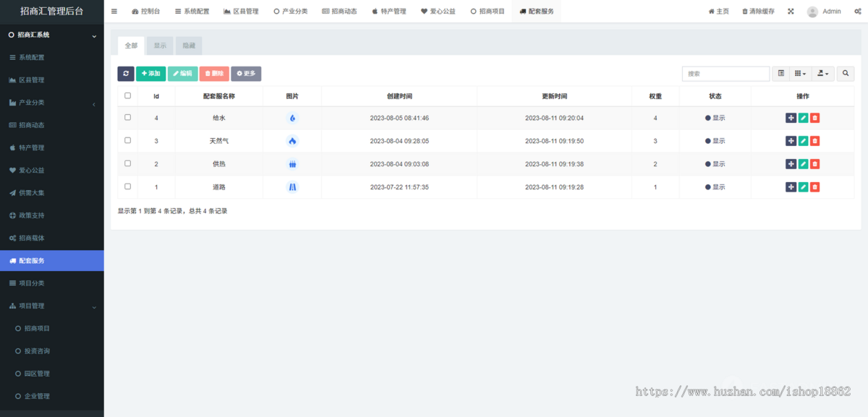Open the 招商动态 menu in top navigation

click(340, 11)
